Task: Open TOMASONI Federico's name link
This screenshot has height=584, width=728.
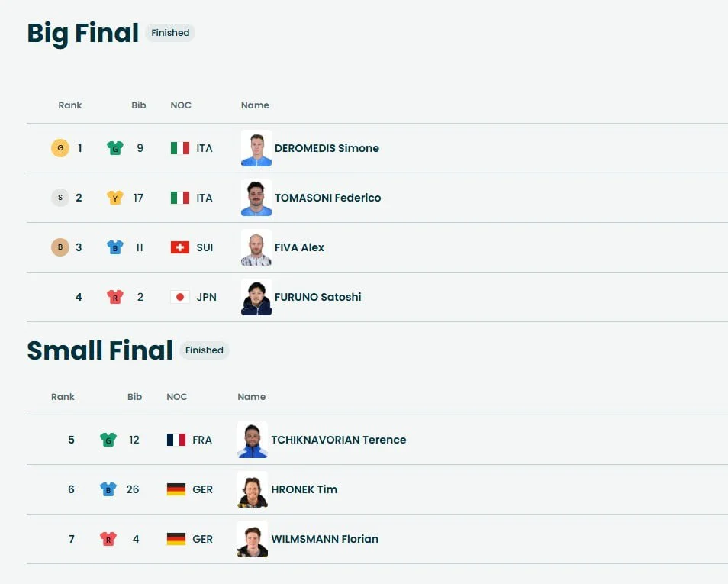Action: 327,198
